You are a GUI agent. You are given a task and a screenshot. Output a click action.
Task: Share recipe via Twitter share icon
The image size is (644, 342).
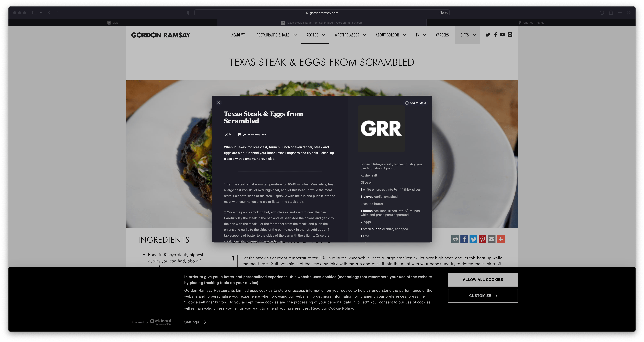[x=473, y=239]
